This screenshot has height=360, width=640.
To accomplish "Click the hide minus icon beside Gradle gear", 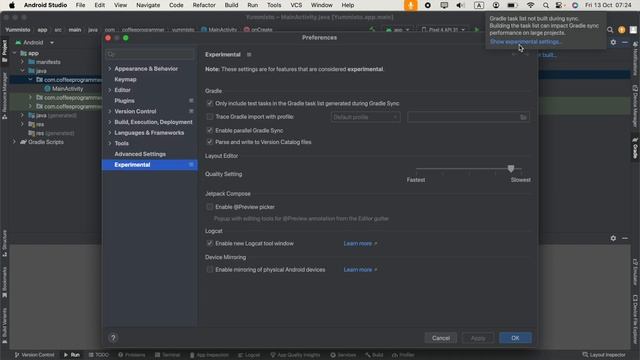I will tap(625, 42).
